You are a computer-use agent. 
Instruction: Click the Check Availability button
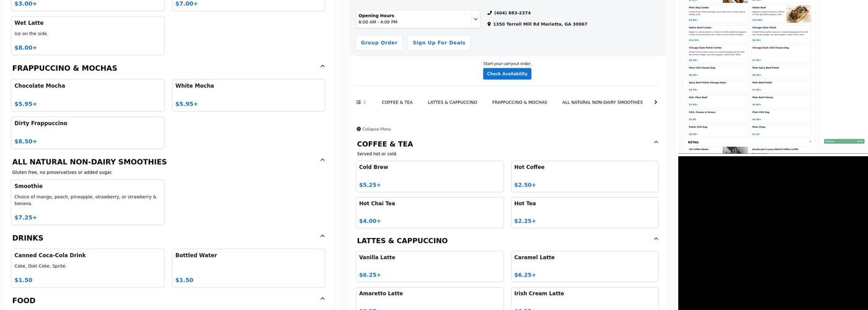(x=507, y=74)
